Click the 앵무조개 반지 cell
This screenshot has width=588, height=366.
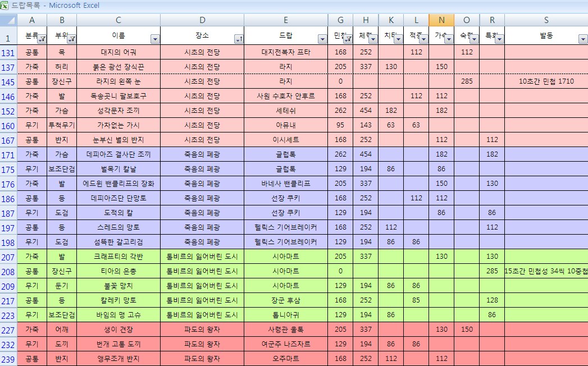coord(118,359)
